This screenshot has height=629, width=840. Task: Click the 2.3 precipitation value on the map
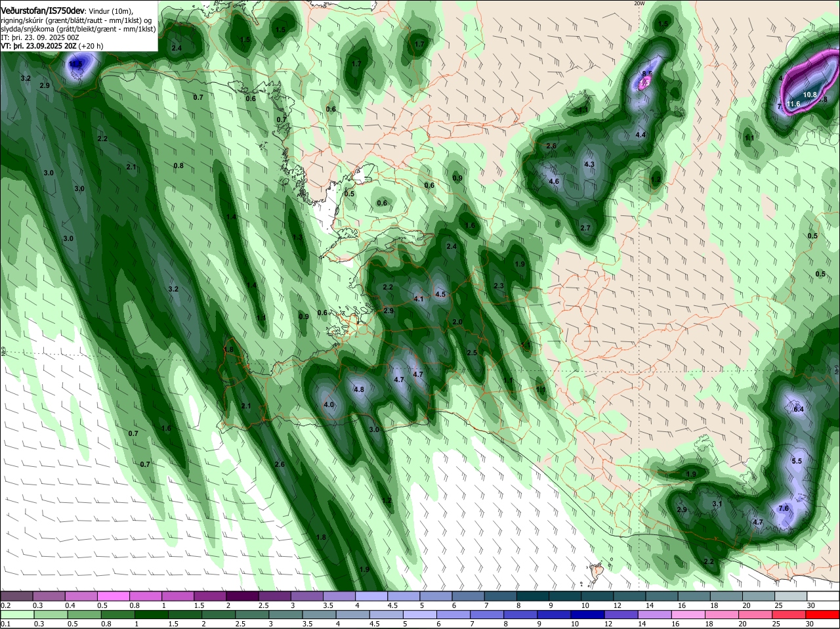coord(499,286)
